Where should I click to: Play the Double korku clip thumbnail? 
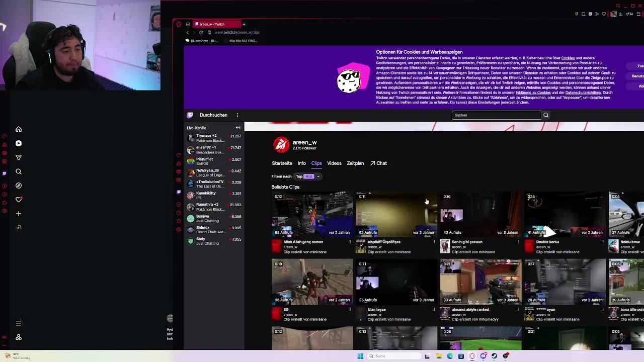click(x=565, y=214)
